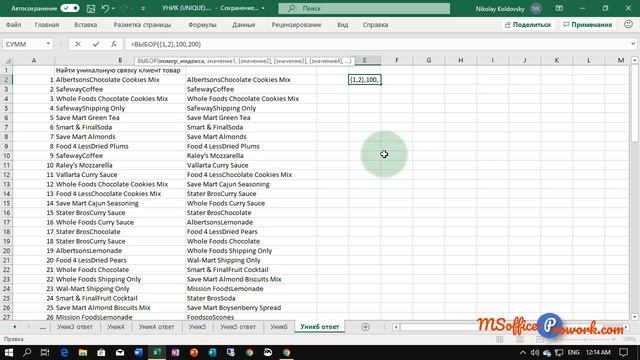Open the Windows Start menu
Screen dimensions: 640x360
9,352
